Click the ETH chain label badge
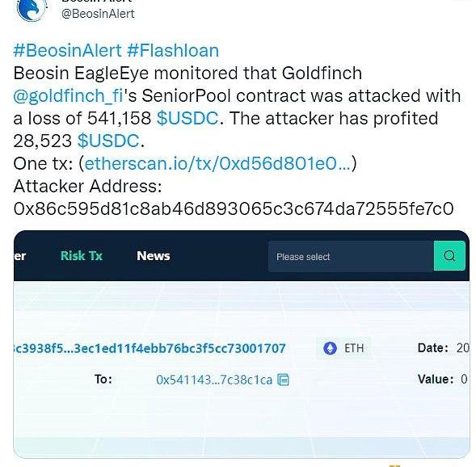This screenshot has width=476, height=467. (343, 348)
